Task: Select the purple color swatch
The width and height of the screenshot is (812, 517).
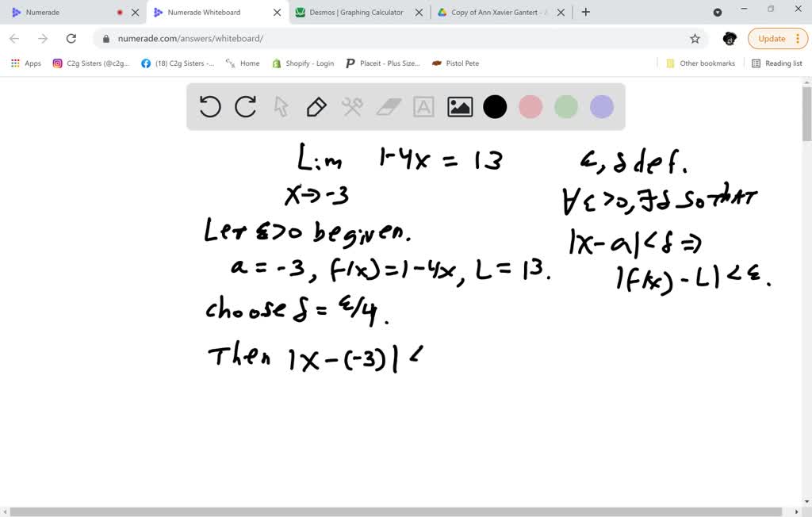Action: (x=601, y=106)
